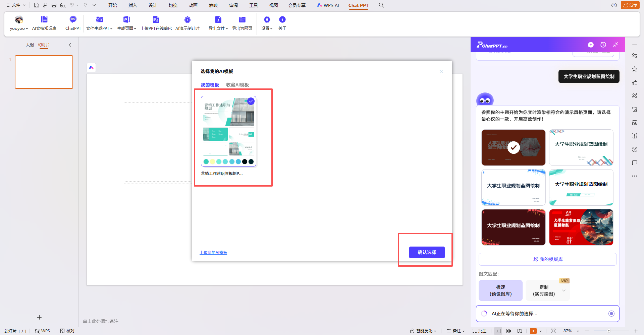Select 极速(预设图库) image matching option
This screenshot has width=644, height=335.
pos(500,290)
